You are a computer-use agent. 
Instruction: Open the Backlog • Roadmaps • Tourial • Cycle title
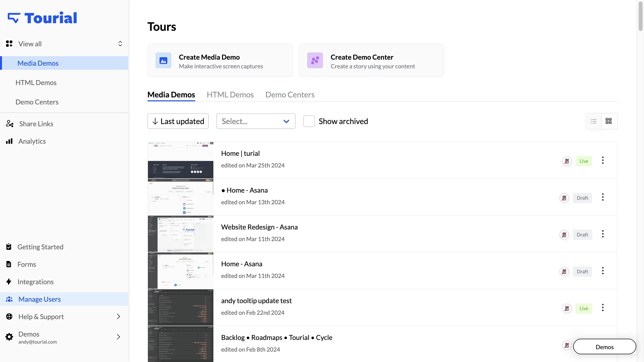click(277, 337)
